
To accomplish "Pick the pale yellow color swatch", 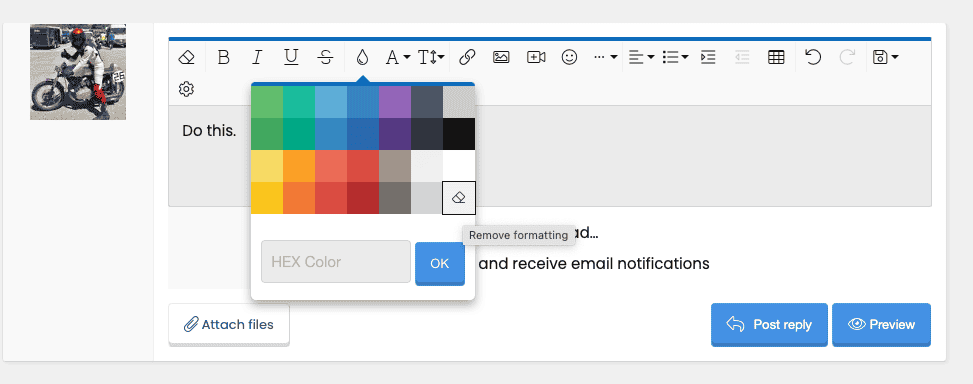I will 267,166.
